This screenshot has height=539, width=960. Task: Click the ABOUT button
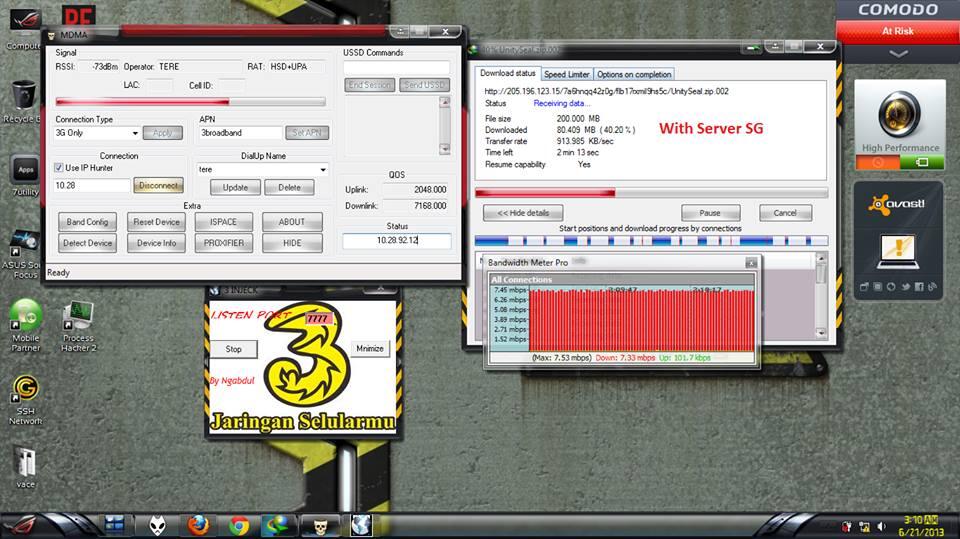coord(292,222)
